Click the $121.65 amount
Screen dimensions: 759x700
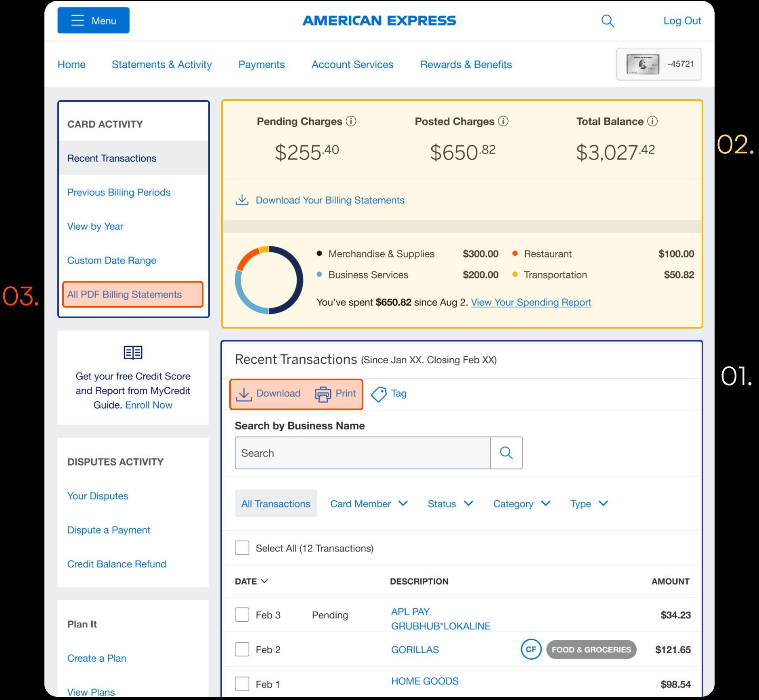[x=673, y=650]
